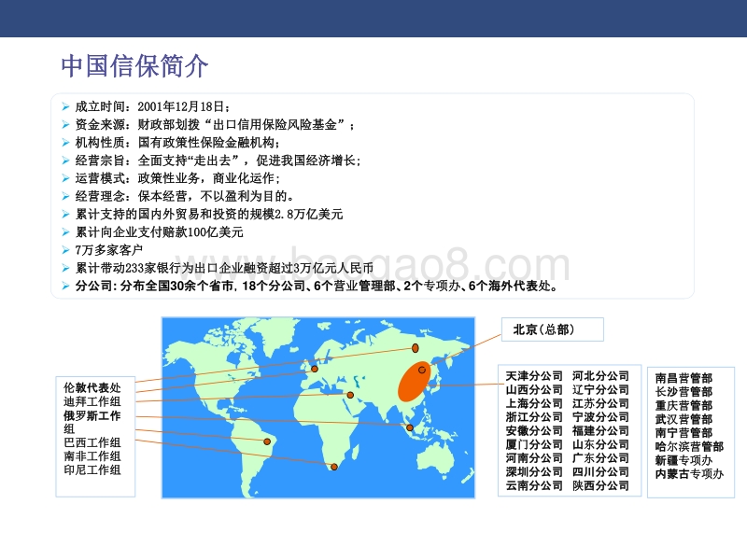Click 巴西工作组 in the left list
This screenshot has height=560, width=747.
tap(92, 442)
